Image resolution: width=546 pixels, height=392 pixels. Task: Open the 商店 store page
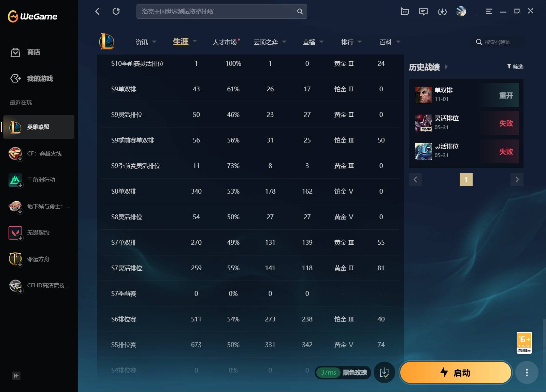point(26,52)
